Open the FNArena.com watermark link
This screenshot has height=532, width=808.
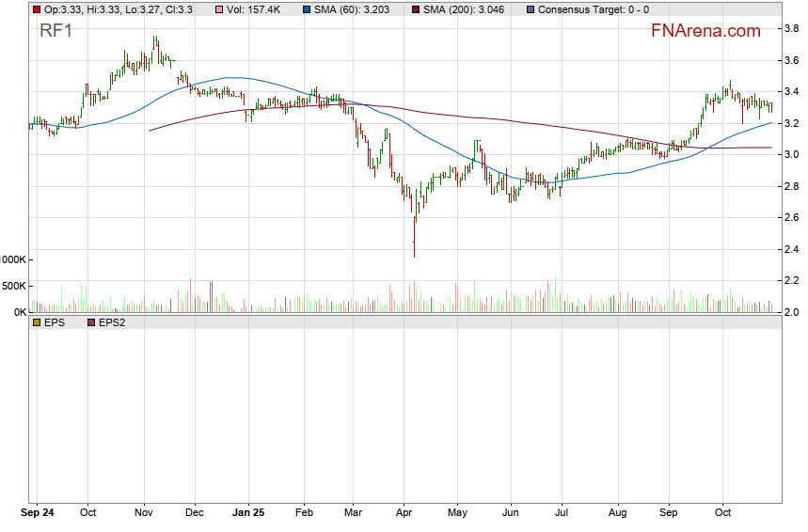(x=705, y=31)
